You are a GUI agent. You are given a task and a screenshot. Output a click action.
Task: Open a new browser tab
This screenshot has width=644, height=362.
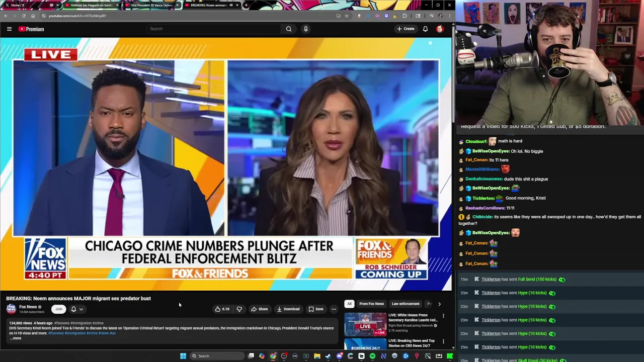click(246, 5)
